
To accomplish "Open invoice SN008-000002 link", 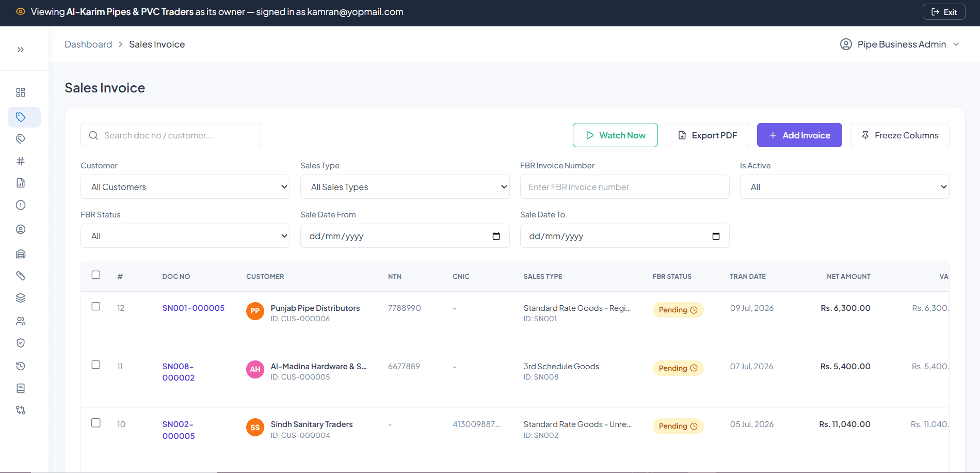I will [x=179, y=372].
